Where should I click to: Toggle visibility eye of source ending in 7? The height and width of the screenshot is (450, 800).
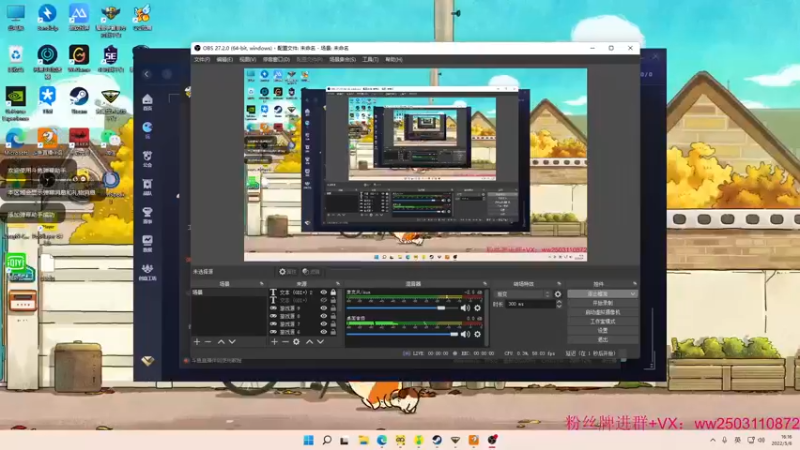323,324
